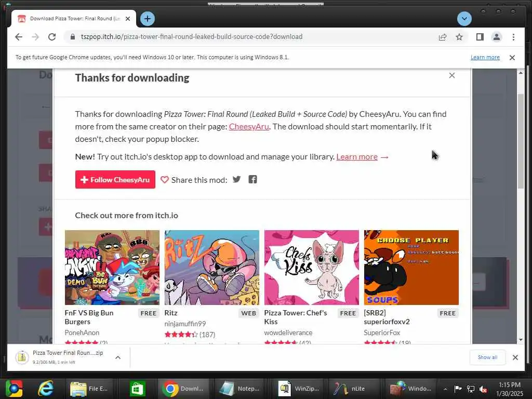Open the Chrome three-dot menu
Viewport: 532px width, 399px height.
(x=513, y=37)
